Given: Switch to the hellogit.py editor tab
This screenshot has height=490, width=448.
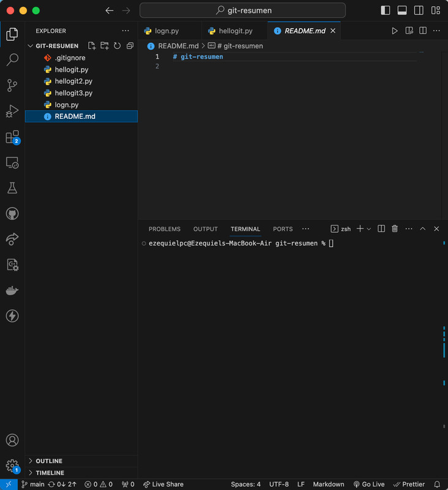Looking at the screenshot, I should coord(235,31).
